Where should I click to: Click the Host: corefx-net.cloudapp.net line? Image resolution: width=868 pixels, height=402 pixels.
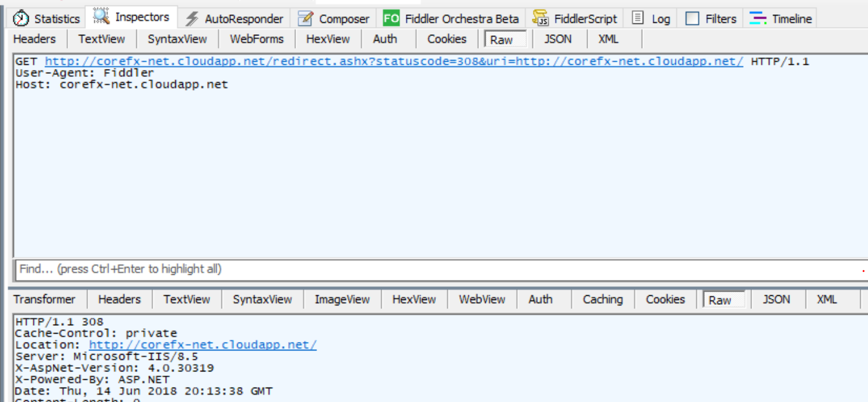click(122, 85)
